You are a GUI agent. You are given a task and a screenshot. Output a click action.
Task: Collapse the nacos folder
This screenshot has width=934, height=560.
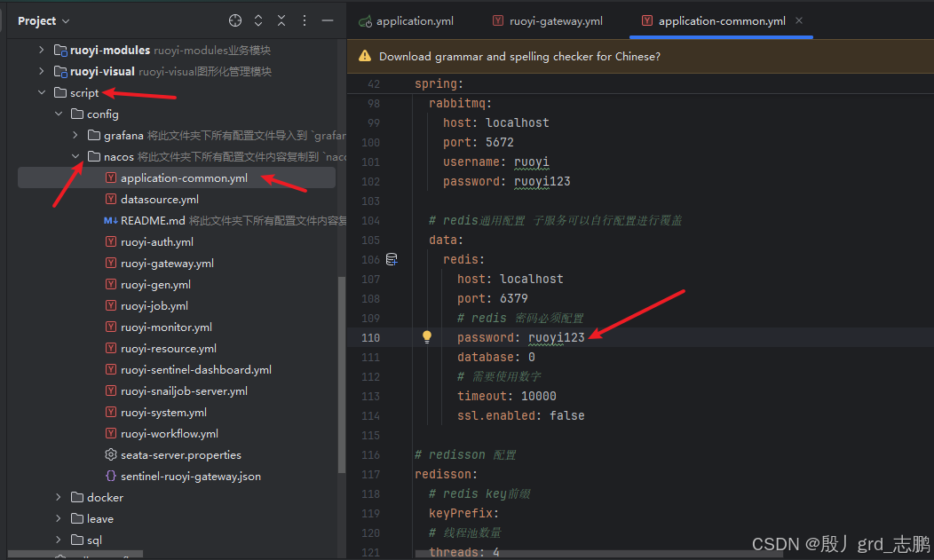75,156
